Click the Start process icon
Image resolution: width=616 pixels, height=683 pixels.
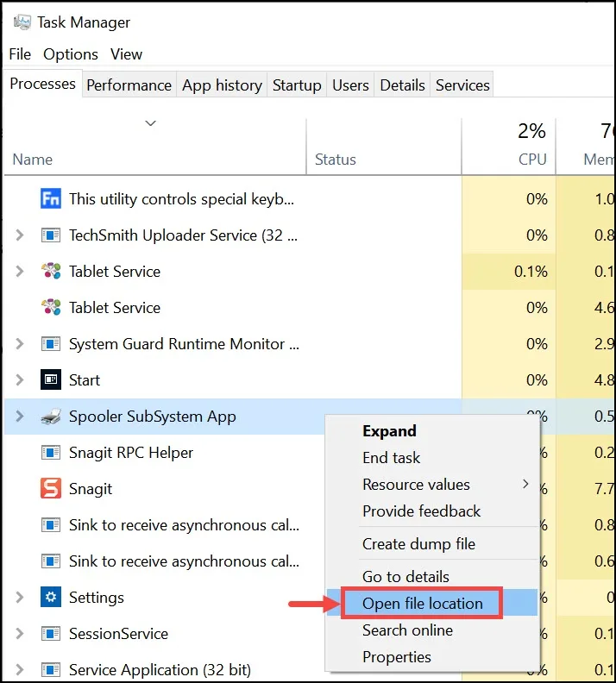[51, 379]
